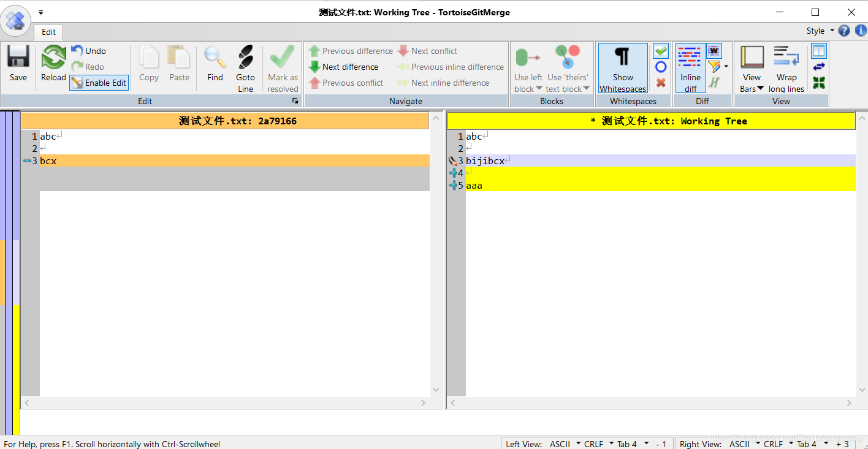Screen dimensions: 868x449
Task: Go to the previous inline difference
Action: 451,67
